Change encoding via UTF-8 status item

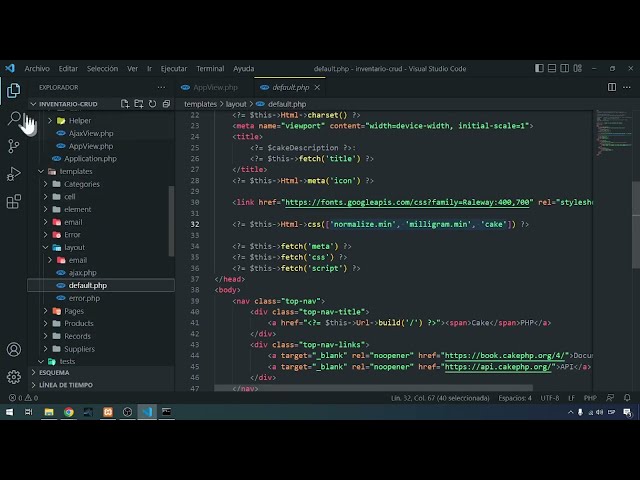pyautogui.click(x=549, y=398)
